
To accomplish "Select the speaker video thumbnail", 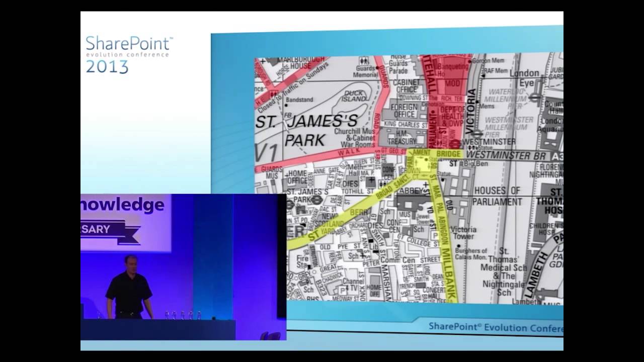I will tap(183, 267).
